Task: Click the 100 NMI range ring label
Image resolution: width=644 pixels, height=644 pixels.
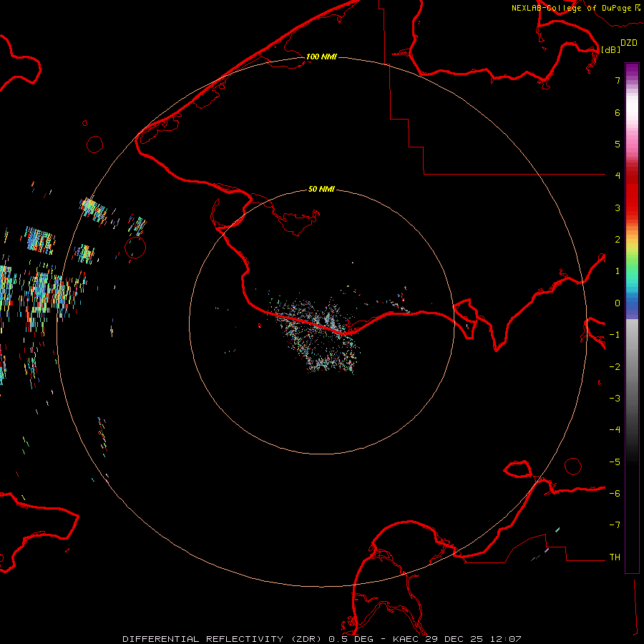Action: [321, 57]
